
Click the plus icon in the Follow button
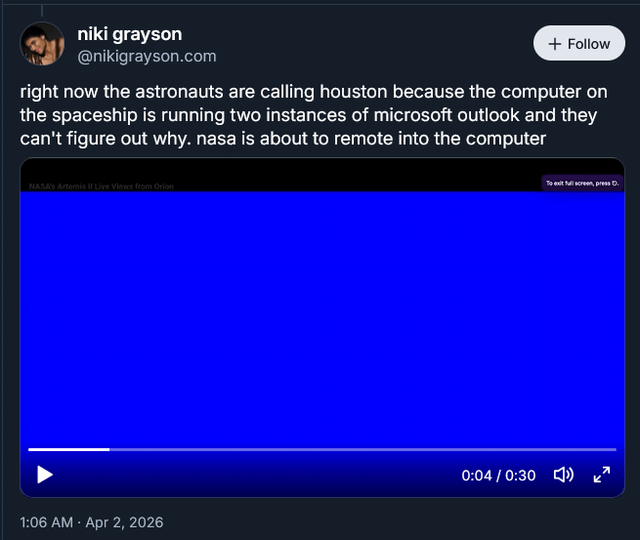click(555, 44)
